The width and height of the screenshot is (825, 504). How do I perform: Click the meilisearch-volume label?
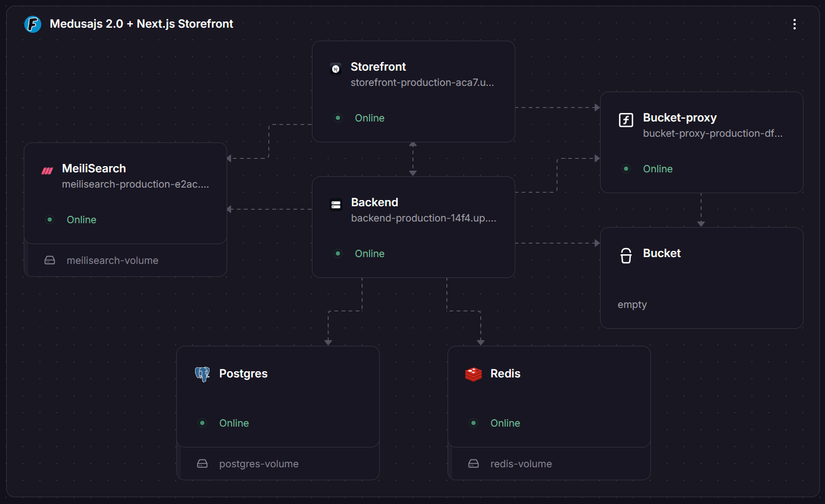coord(112,260)
